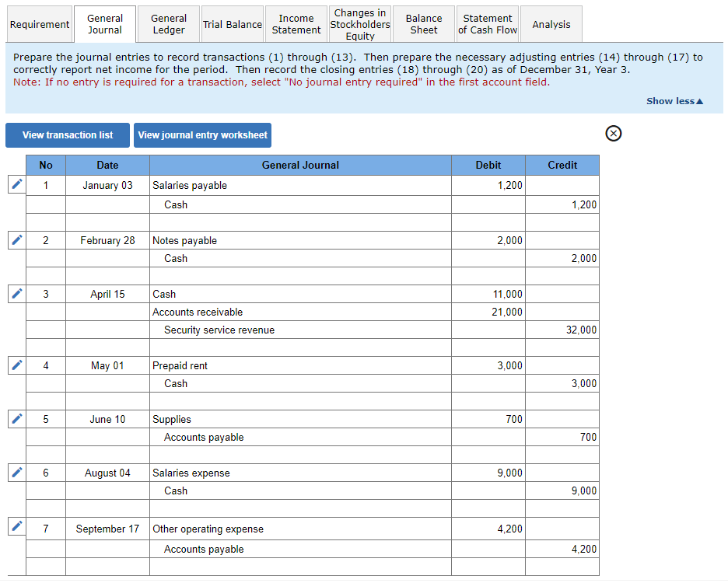The height and width of the screenshot is (583, 728).
Task: Click the February 28 date cell
Action: 107,240
